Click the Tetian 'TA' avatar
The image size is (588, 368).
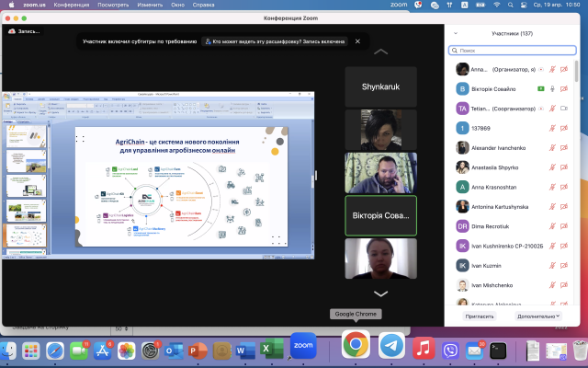(462, 109)
